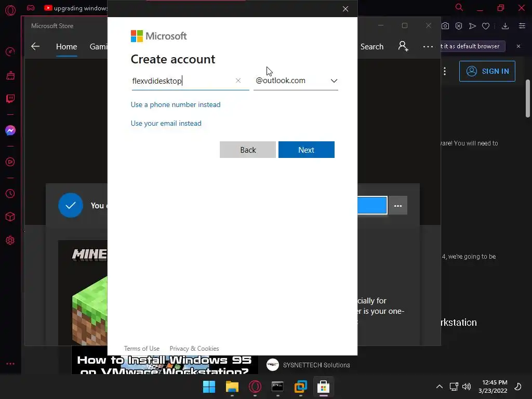
Task: Click the YouTube page vertical scrollbar
Action: click(x=528, y=98)
